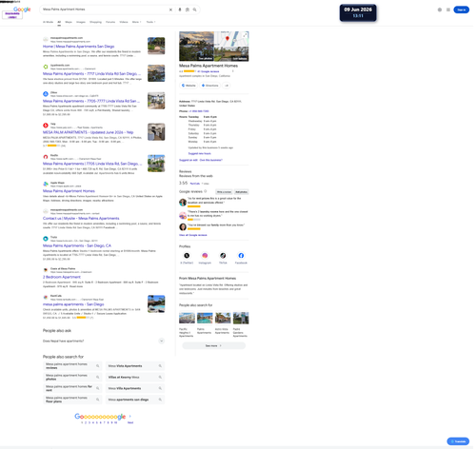Click the Apple Maps result favicon
The height and width of the screenshot is (449, 476).
[46, 185]
